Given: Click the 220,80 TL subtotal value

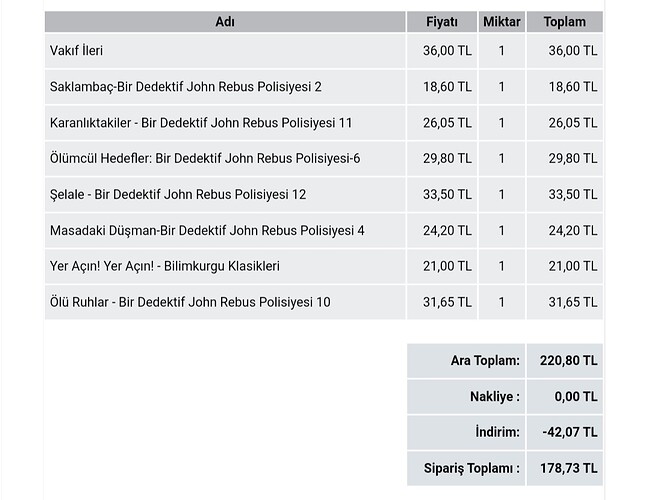Looking at the screenshot, I should point(569,361).
